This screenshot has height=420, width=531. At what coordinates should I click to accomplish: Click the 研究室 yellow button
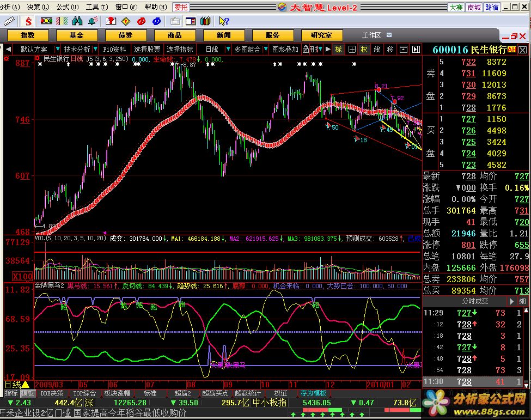pyautogui.click(x=322, y=35)
